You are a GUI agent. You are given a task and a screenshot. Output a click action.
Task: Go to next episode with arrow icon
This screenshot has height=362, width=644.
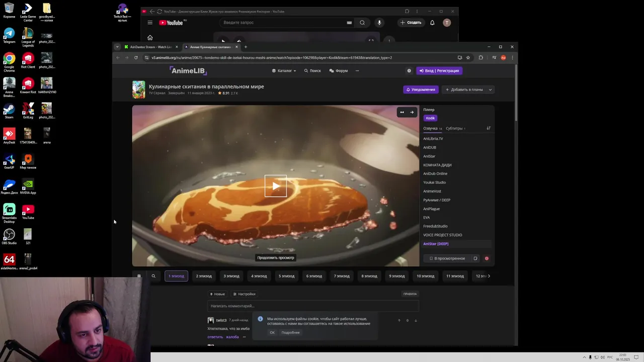pos(412,112)
